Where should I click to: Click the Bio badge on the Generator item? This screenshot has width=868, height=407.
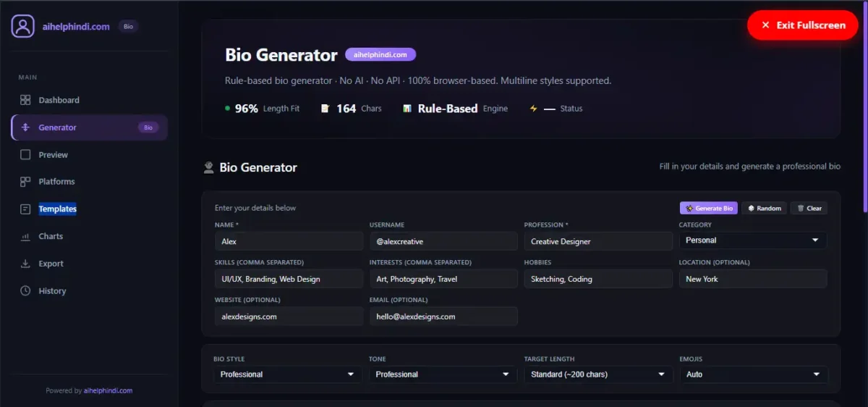[x=148, y=127]
